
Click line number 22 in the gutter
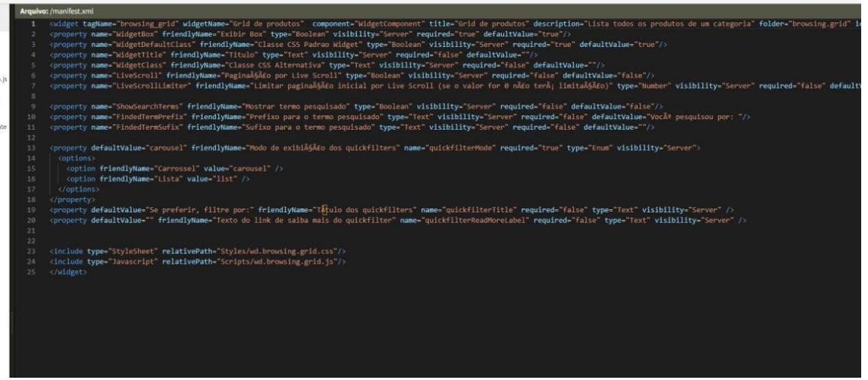(32, 241)
